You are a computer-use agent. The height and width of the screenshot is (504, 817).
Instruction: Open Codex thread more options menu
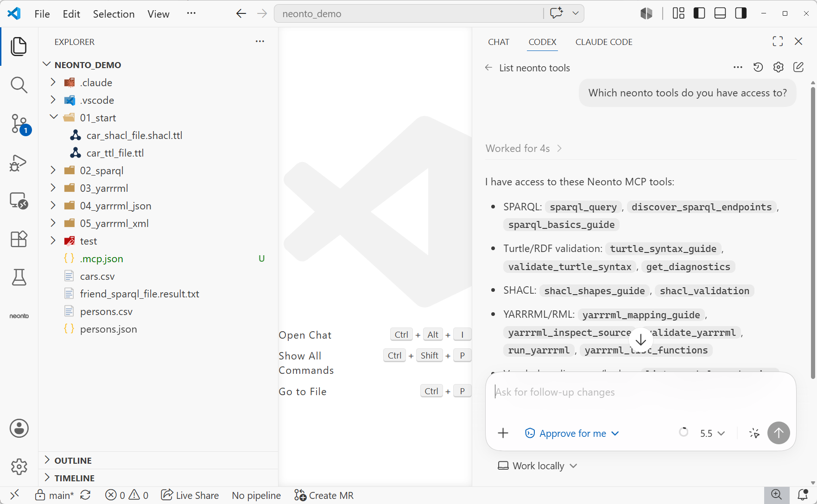pyautogui.click(x=738, y=67)
